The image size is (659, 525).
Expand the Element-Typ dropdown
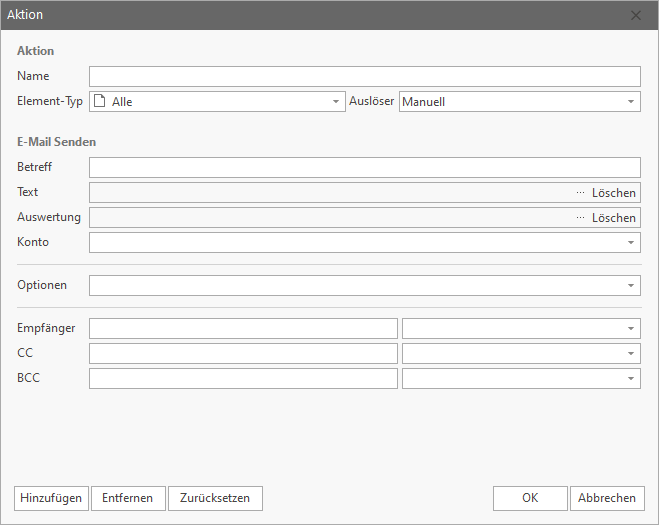[336, 102]
